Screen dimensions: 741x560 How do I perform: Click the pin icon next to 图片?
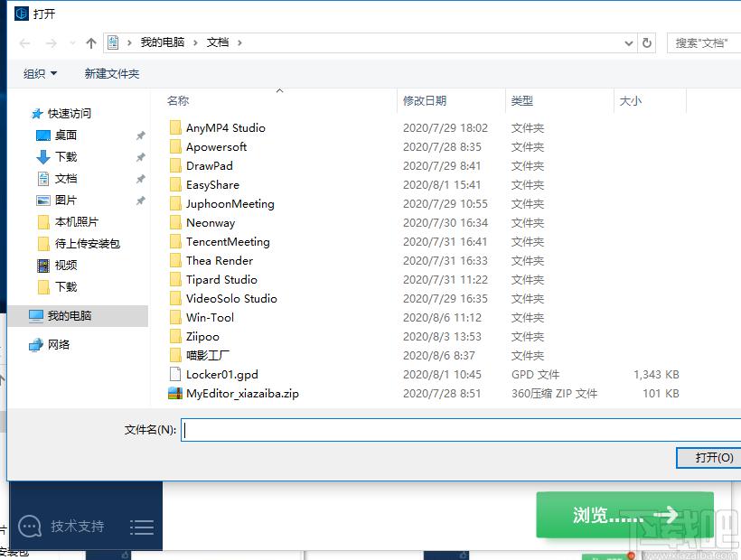pos(140,201)
